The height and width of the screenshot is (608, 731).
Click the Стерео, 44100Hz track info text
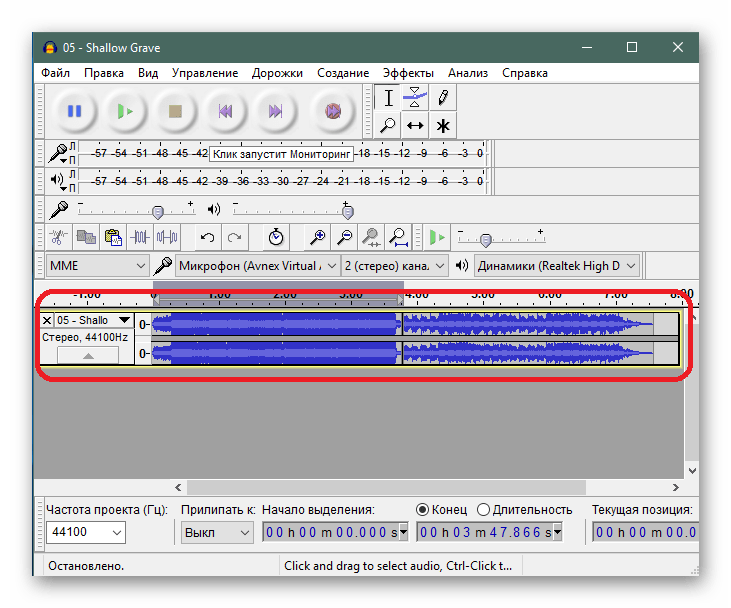coord(85,337)
